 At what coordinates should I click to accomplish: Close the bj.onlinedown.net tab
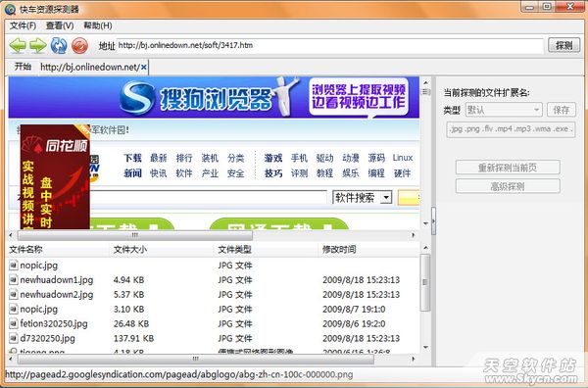point(144,67)
